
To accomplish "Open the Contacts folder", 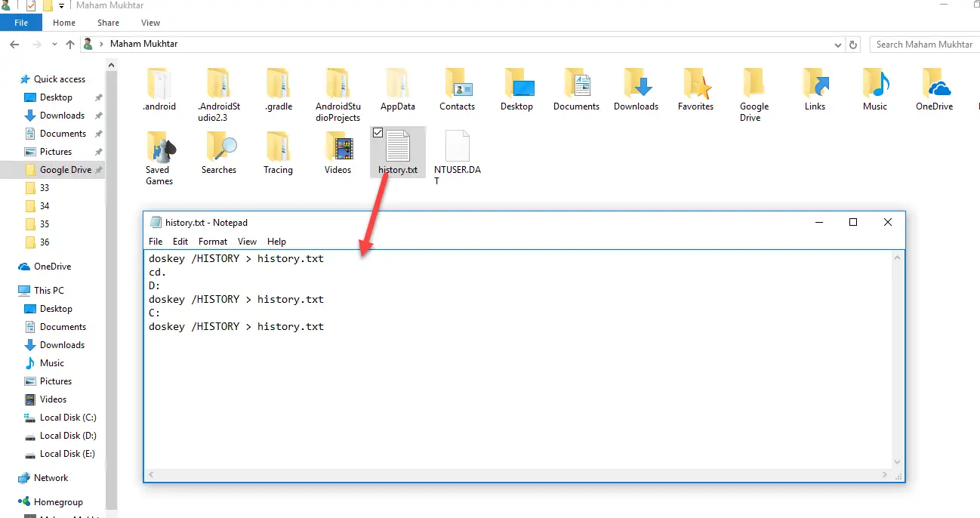I will 457,87.
